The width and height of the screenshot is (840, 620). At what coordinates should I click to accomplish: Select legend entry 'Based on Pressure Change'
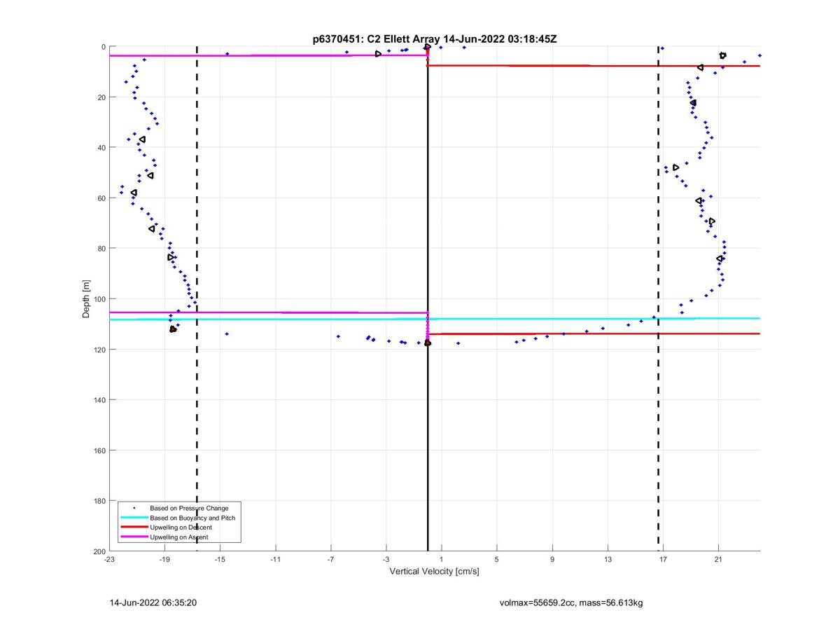(189, 508)
